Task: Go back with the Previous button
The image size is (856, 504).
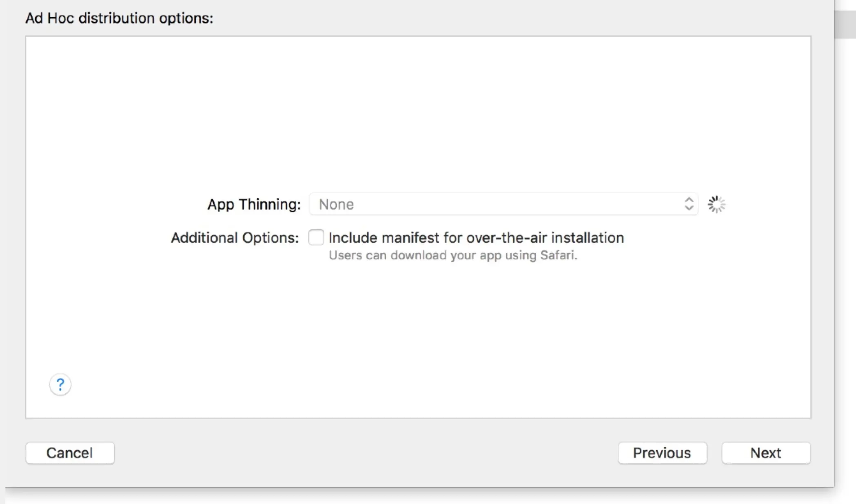Action: tap(662, 453)
